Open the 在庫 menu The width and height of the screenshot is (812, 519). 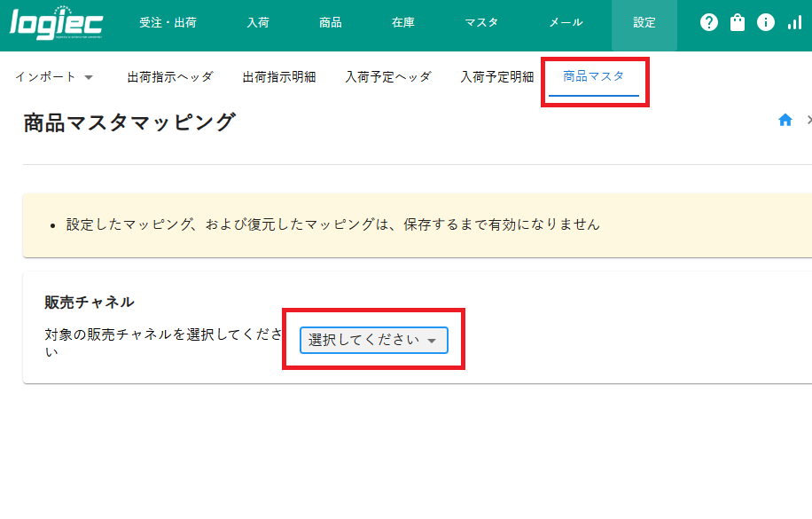[403, 23]
